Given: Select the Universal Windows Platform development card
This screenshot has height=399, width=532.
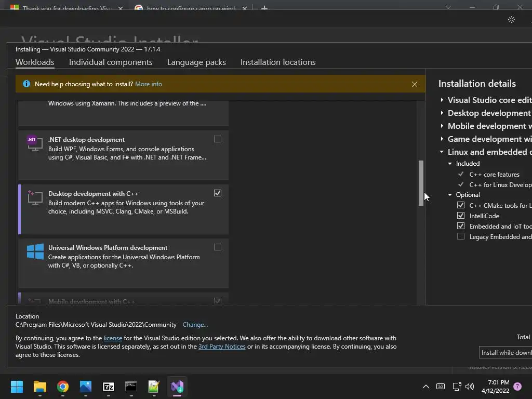Looking at the screenshot, I should point(123,263).
